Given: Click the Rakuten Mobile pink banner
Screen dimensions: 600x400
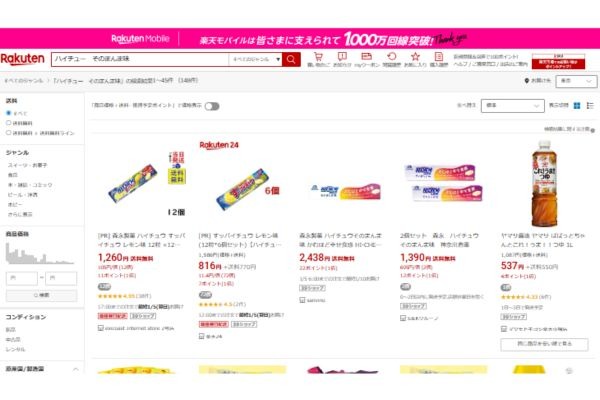Looking at the screenshot, I should [x=300, y=39].
